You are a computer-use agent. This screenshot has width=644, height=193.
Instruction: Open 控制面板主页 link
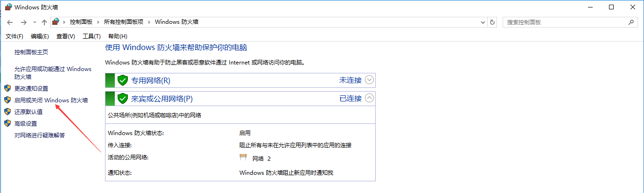[x=31, y=52]
